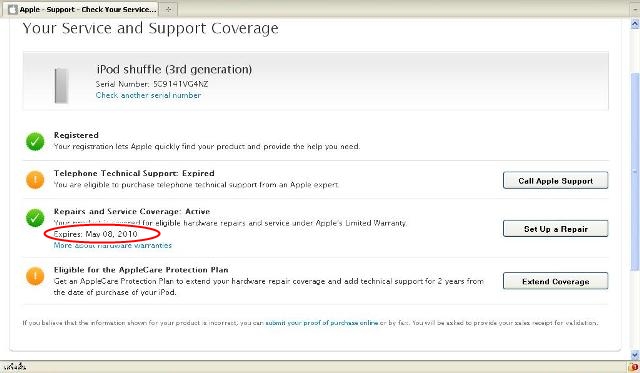Click Your Service and Support Coverage title
Image resolution: width=640 pixels, height=373 pixels.
151,28
